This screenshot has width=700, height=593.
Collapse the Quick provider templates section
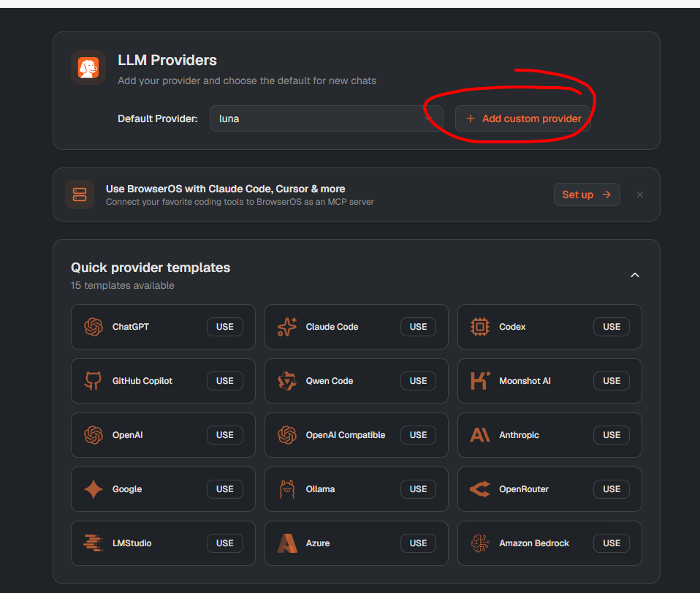634,275
